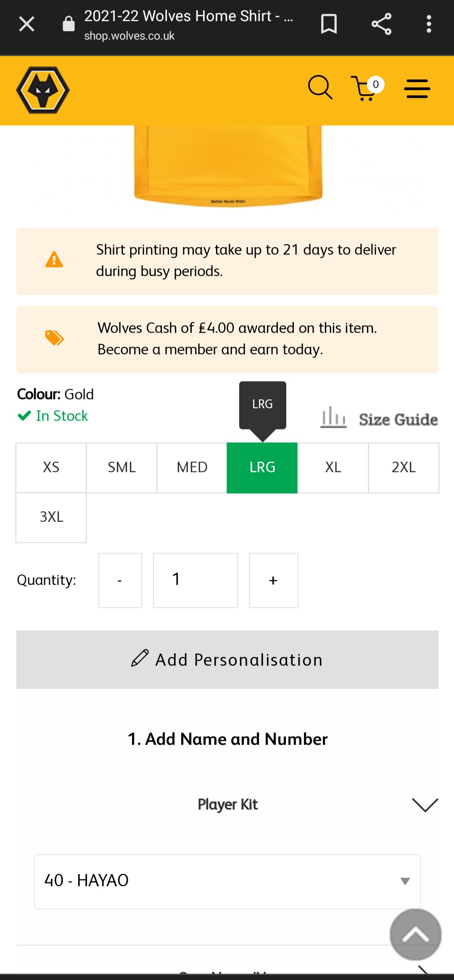
Task: Open the search magnifier icon
Action: tap(320, 88)
